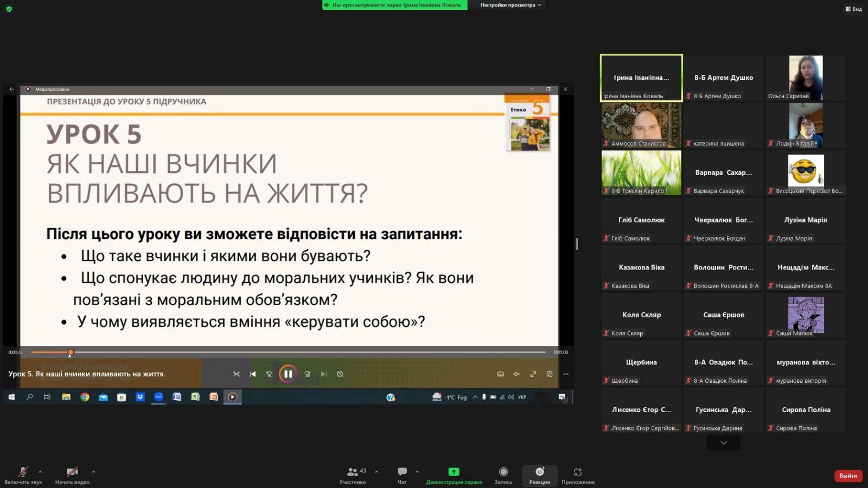Expand arrow next to Участники
The image size is (868, 488).
pyautogui.click(x=376, y=472)
